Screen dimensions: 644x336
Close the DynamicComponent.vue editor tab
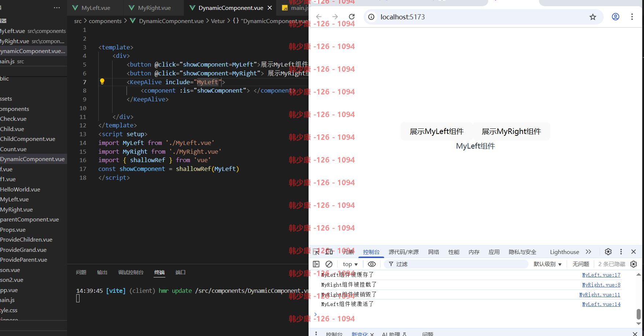click(270, 8)
